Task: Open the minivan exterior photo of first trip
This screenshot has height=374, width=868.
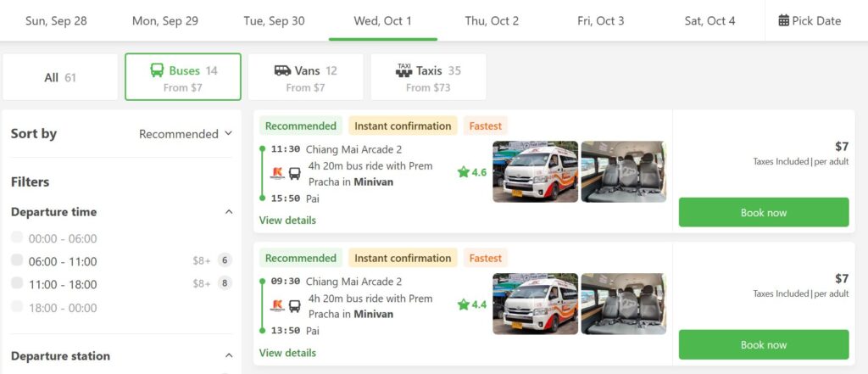Action: pyautogui.click(x=535, y=171)
